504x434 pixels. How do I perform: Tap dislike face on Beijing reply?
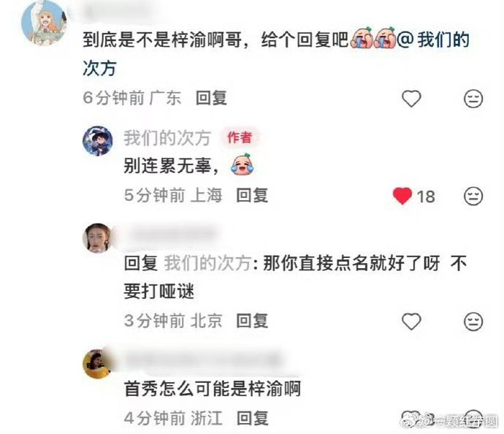tap(473, 321)
